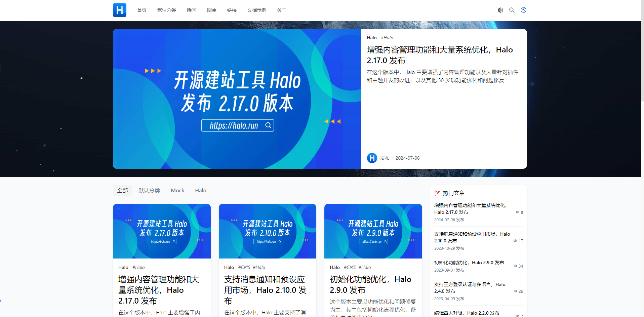644x317 pixels.
Task: Open 2.17.0 版本 post card thumbnail
Action: click(x=162, y=231)
